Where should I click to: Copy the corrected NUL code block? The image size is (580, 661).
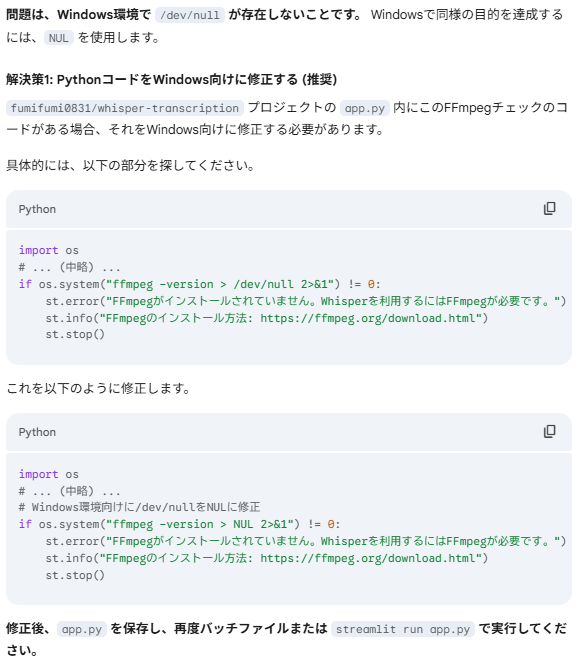click(549, 432)
